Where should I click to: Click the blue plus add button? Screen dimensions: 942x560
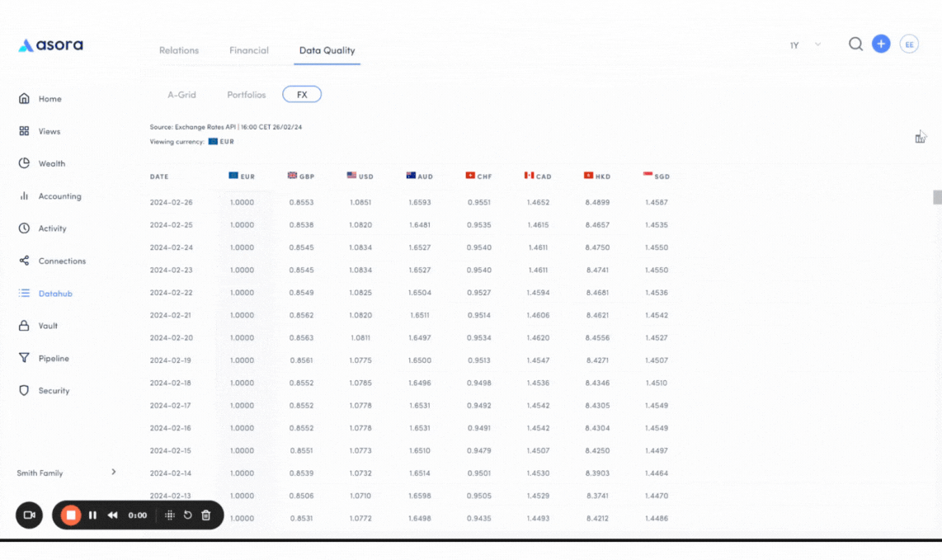(x=881, y=44)
